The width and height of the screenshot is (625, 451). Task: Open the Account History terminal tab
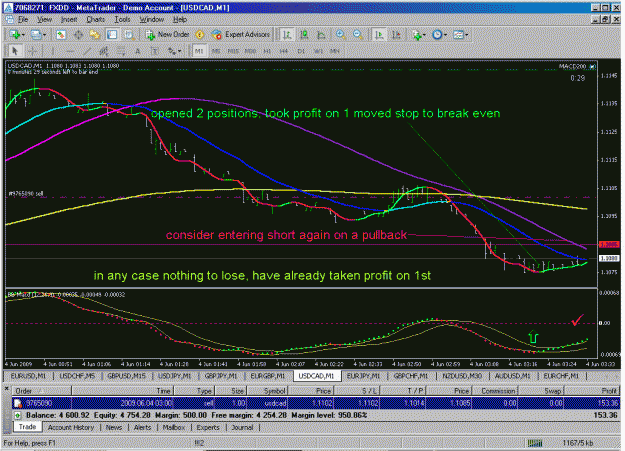coord(71,427)
